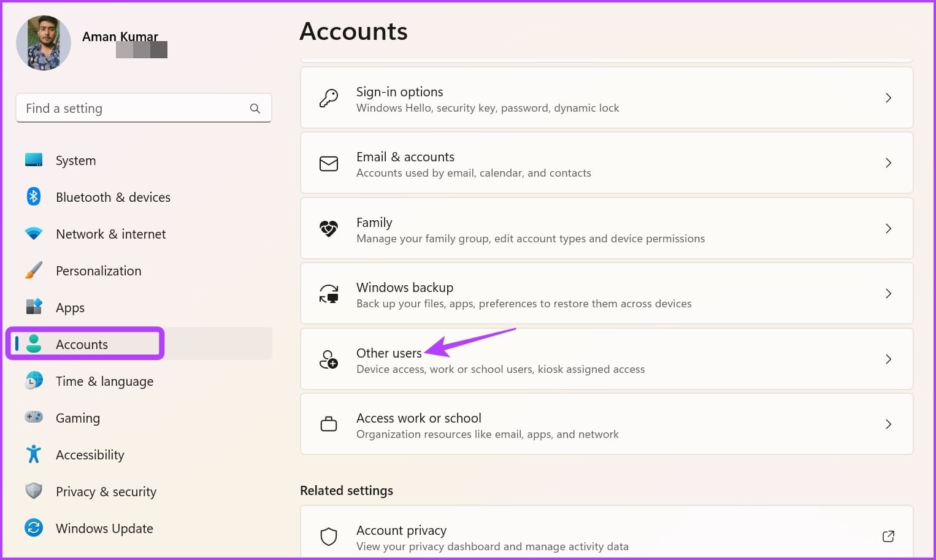Click the Time & language globe icon
The image size is (936, 560).
[34, 381]
